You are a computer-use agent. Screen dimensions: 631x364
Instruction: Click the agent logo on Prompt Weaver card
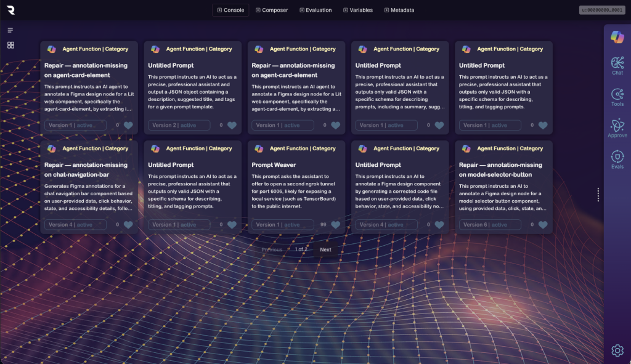click(x=259, y=149)
